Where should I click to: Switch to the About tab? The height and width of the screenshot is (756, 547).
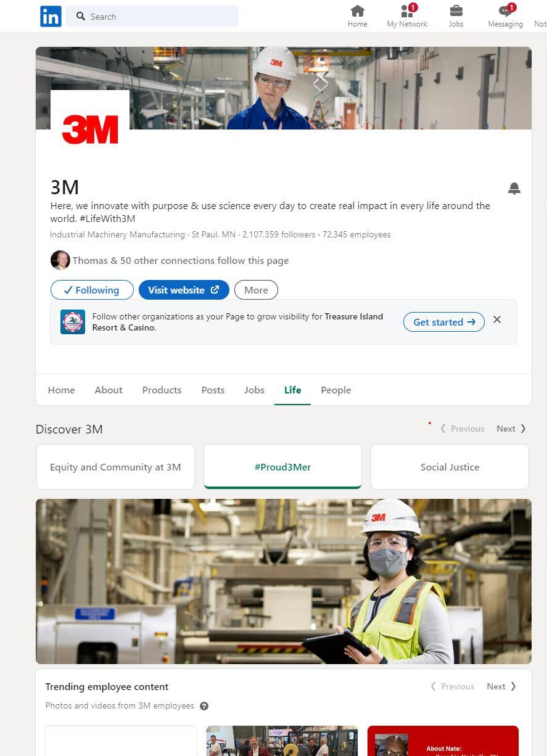click(x=109, y=390)
